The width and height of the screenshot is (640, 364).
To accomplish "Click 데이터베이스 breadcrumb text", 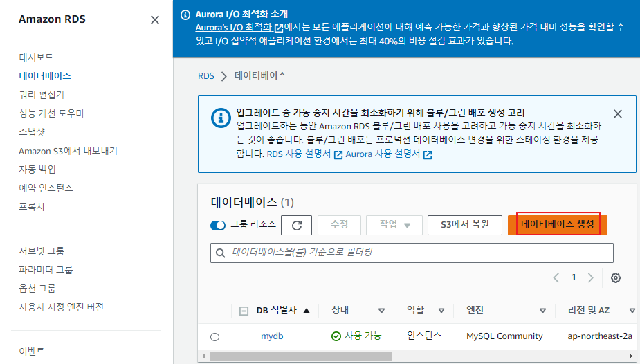I will [260, 75].
